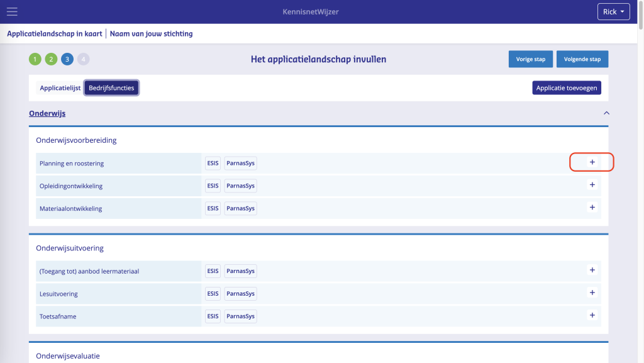This screenshot has width=644, height=363.
Task: Open the hamburger menu icon
Action: pos(12,12)
